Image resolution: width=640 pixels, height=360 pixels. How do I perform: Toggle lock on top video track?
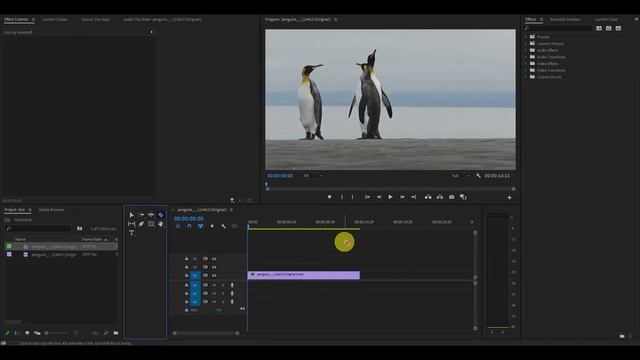click(x=187, y=259)
